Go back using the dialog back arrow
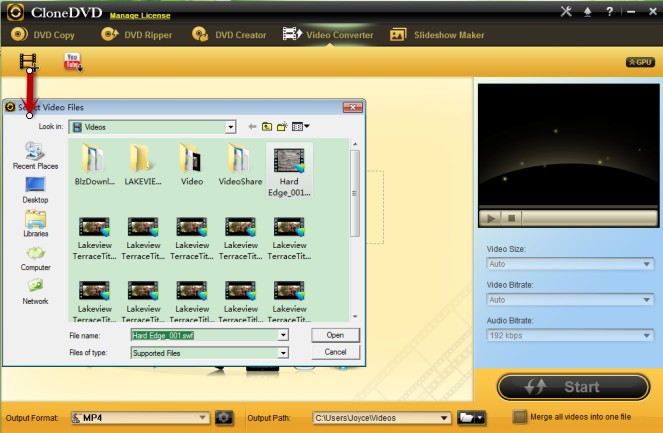Screen dimensions: 663x433 tap(252, 126)
